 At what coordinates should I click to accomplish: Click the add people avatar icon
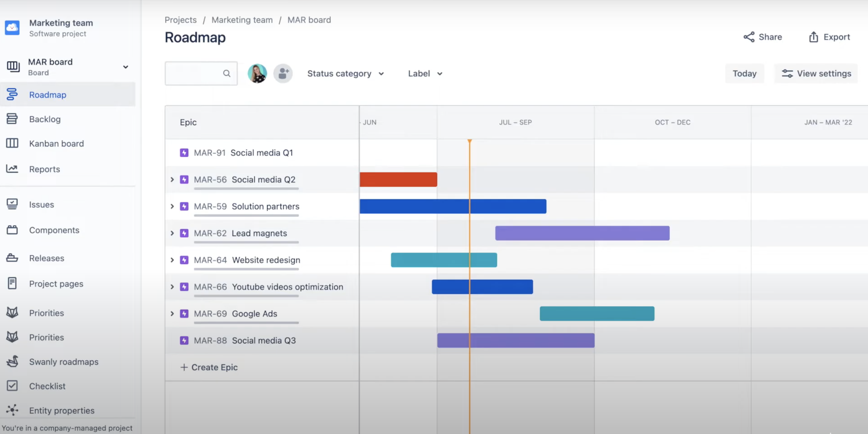(x=283, y=73)
